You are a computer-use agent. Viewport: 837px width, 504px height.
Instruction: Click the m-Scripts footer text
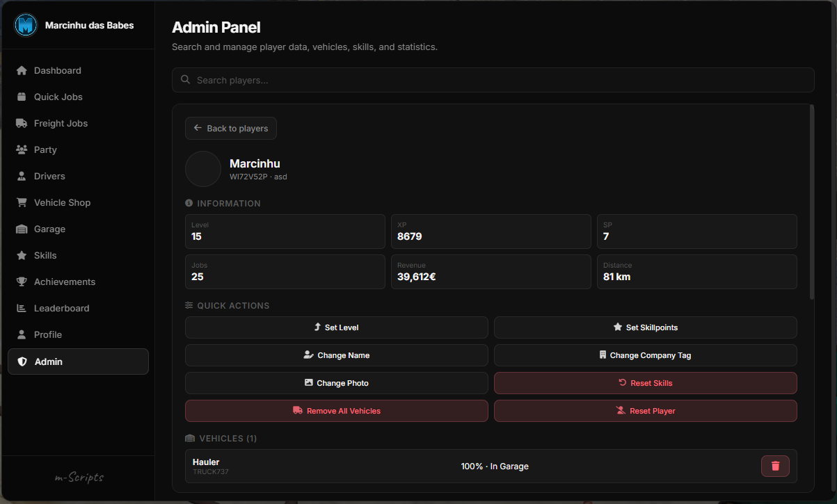[79, 478]
